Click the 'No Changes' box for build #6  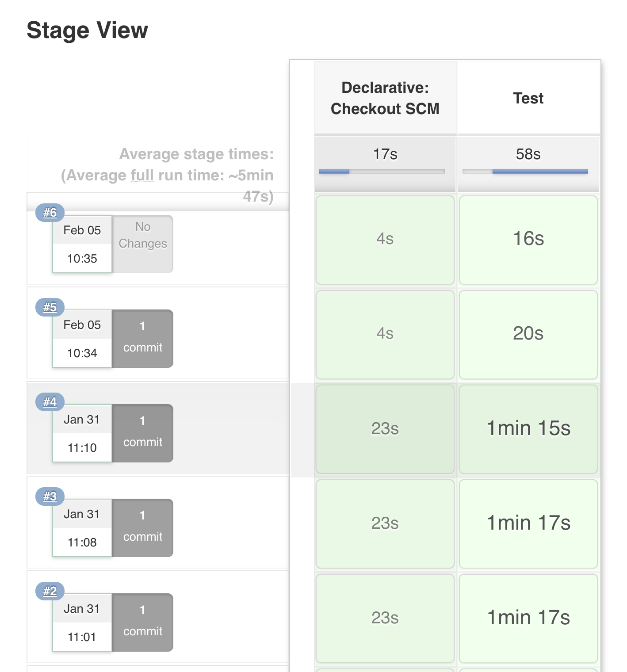point(143,244)
